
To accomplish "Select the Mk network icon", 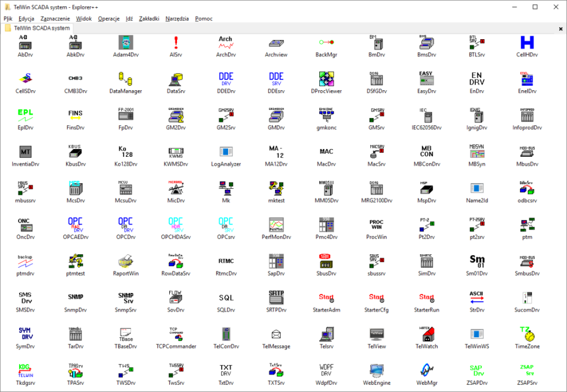I will pyautogui.click(x=226, y=189).
